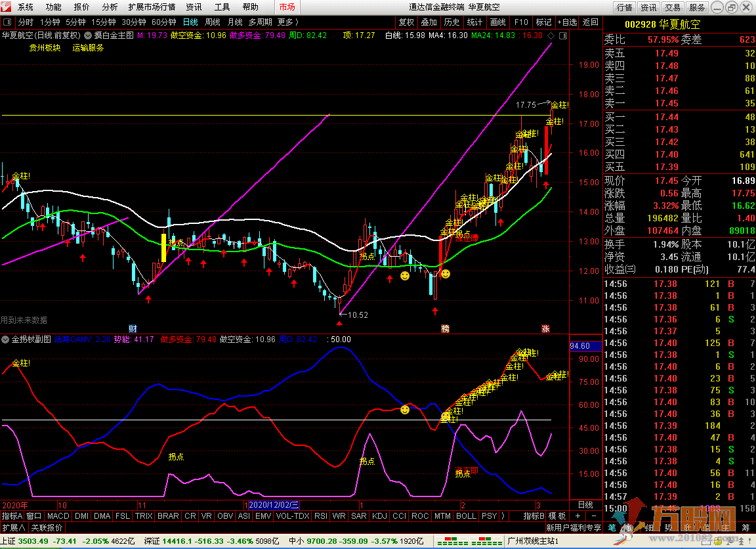Expand more indicators after the PSY tab

[x=503, y=516]
